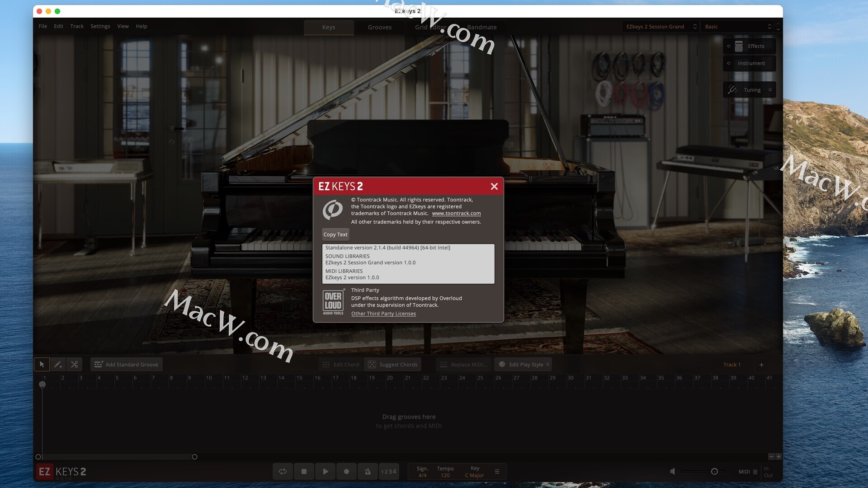Adjust the master volume slider

coord(714,471)
